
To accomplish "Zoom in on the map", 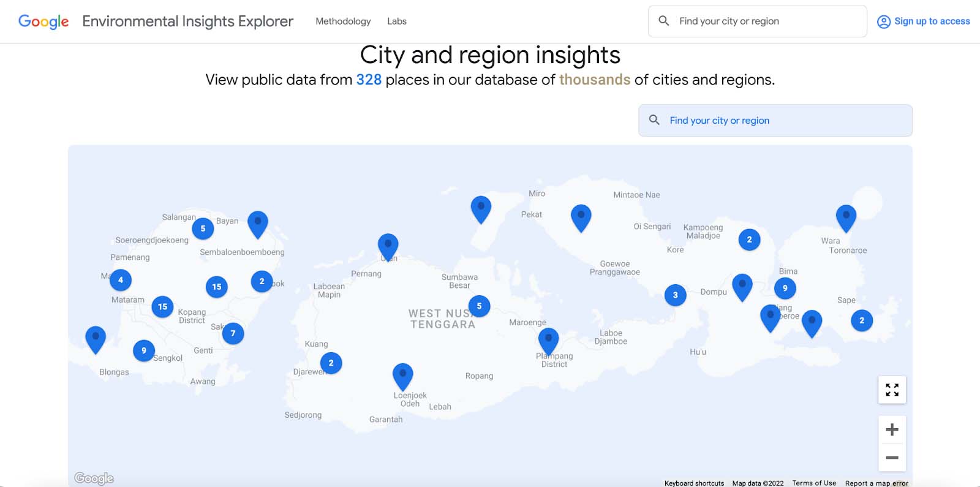I will (x=892, y=429).
